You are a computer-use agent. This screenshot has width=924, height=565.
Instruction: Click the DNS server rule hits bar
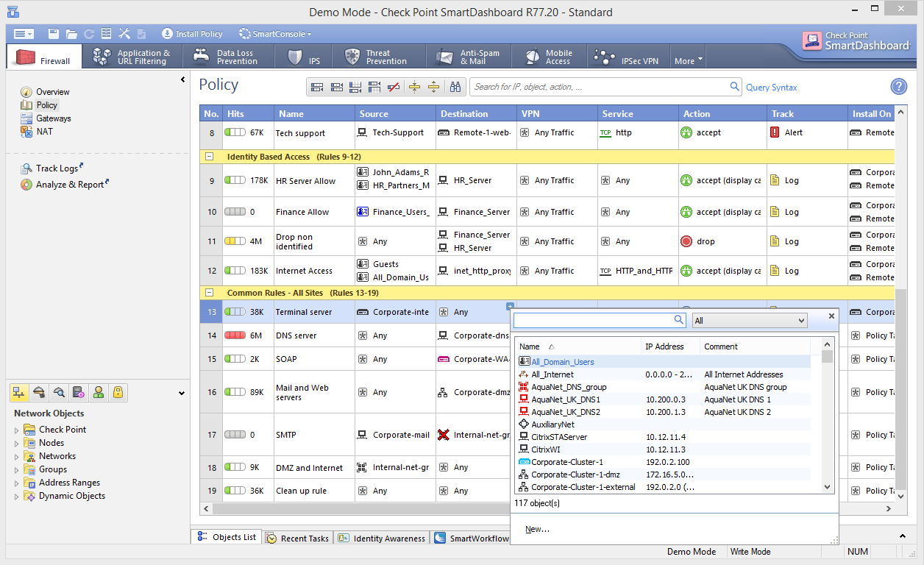click(235, 335)
